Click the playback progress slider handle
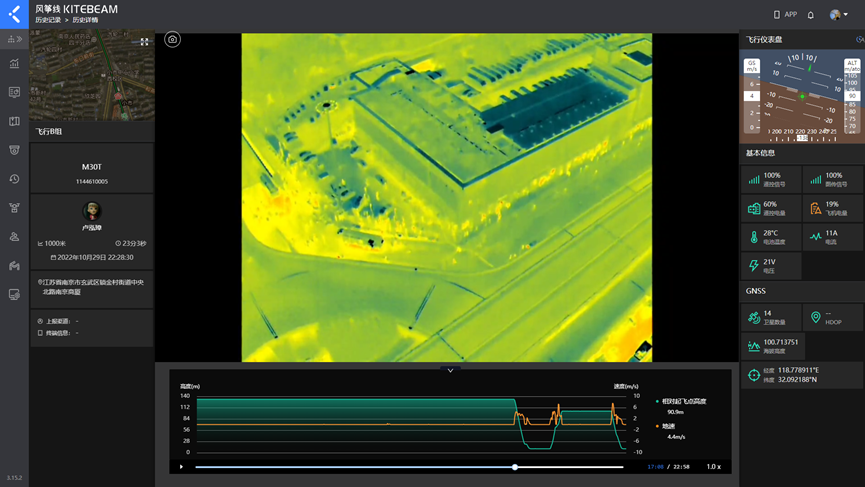This screenshot has height=487, width=865. pos(515,467)
